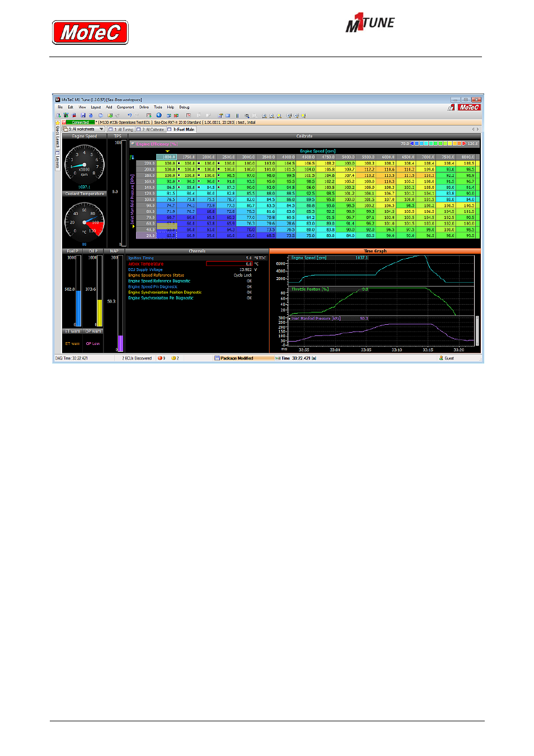
Task: Select the Inlet Manifold Pressure [kPa] graph label
Action: tap(316, 319)
